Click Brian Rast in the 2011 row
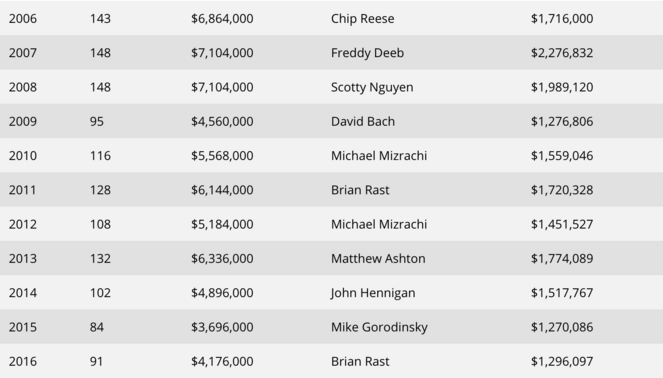 tap(360, 190)
